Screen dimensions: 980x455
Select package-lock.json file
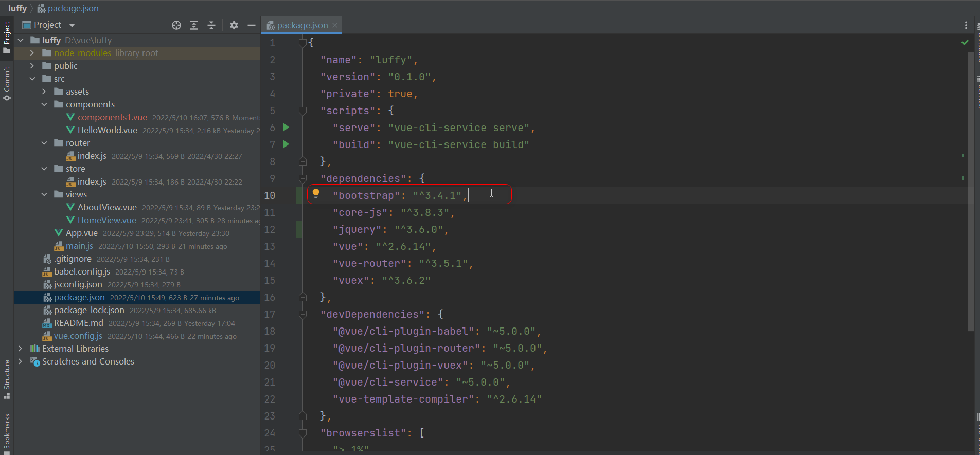pos(89,310)
